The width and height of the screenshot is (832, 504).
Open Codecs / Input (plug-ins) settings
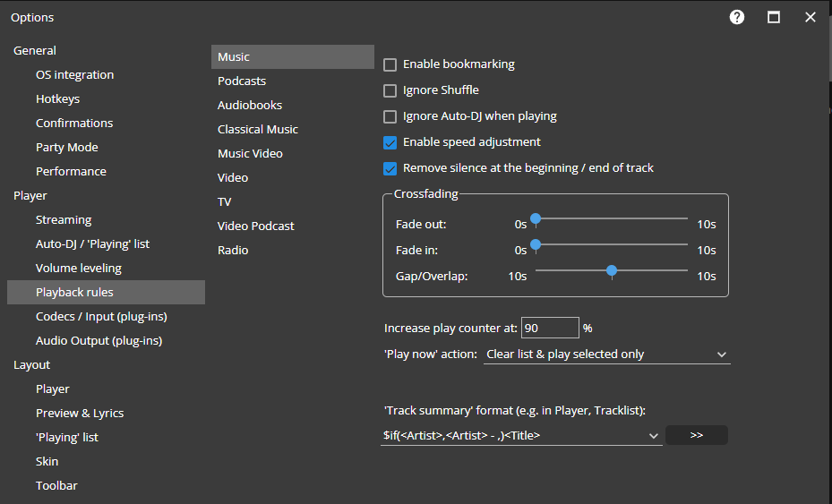pyautogui.click(x=101, y=317)
